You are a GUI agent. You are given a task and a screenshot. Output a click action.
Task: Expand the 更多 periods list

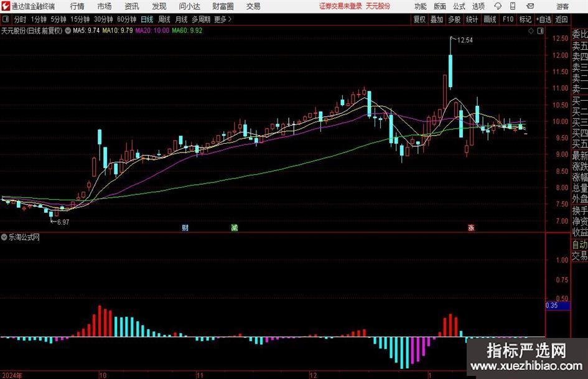tap(223, 19)
